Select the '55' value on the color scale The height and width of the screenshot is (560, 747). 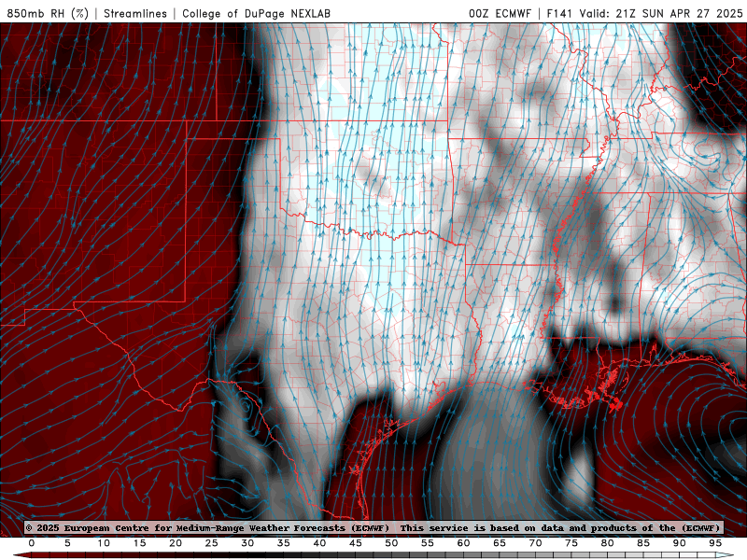428,543
